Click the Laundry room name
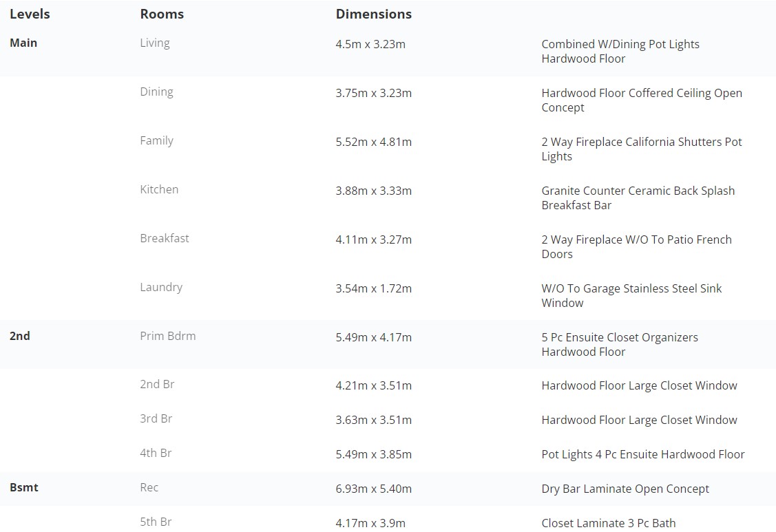Viewport: 776px width, 532px height. tap(161, 288)
